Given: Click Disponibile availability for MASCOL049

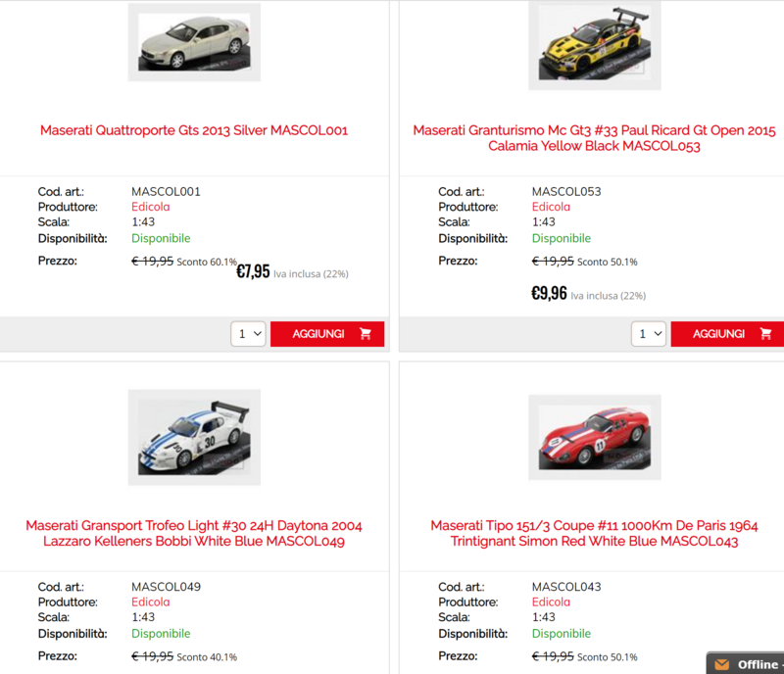Looking at the screenshot, I should [x=161, y=634].
